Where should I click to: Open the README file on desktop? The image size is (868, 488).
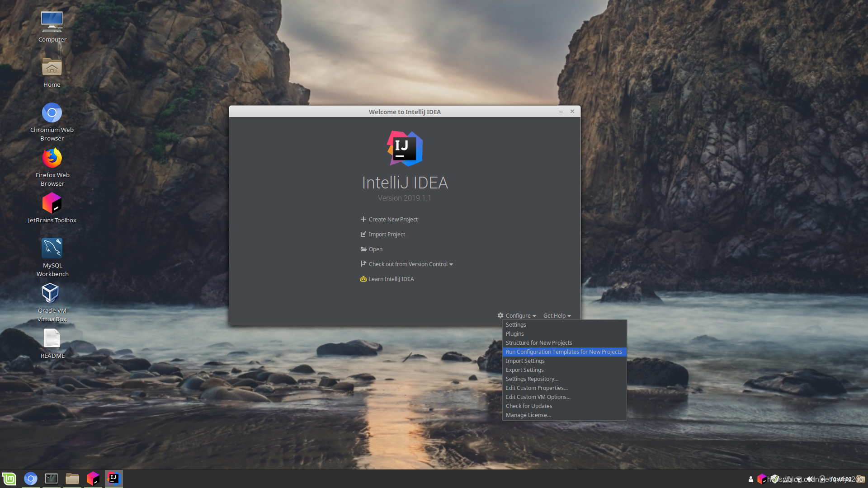(52, 343)
